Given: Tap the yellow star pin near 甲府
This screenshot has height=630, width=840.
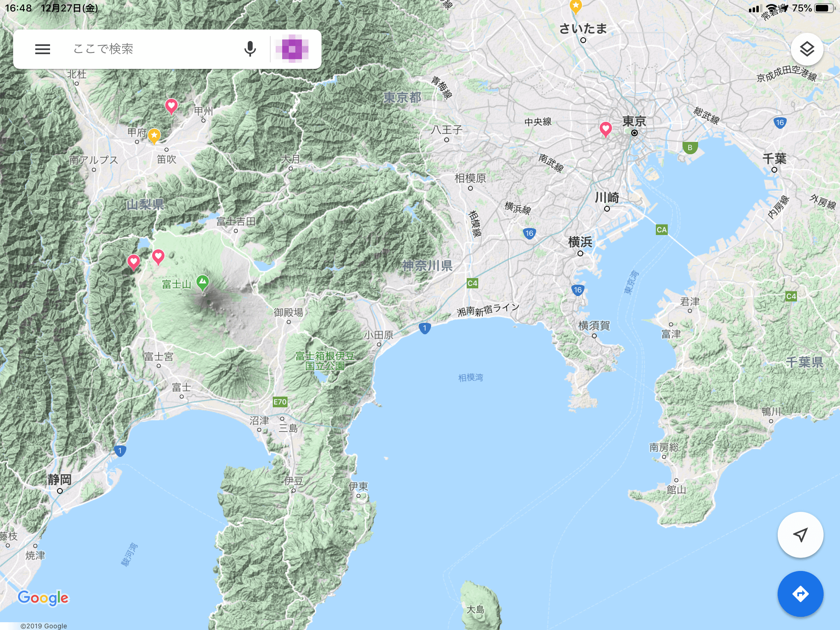Looking at the screenshot, I should tap(154, 135).
